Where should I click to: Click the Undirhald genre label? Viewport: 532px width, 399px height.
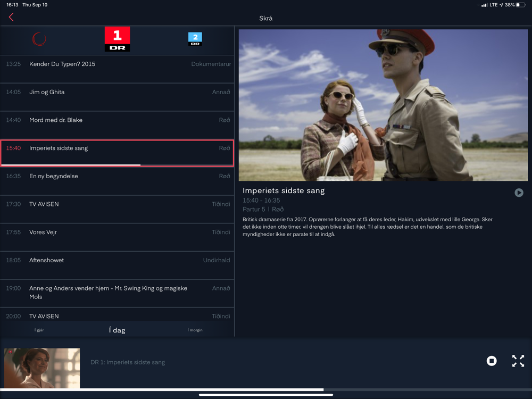[217, 260]
